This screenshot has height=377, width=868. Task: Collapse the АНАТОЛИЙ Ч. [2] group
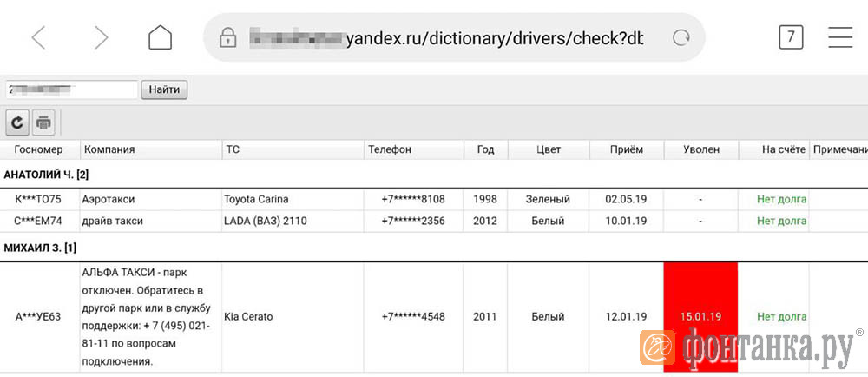(x=46, y=175)
